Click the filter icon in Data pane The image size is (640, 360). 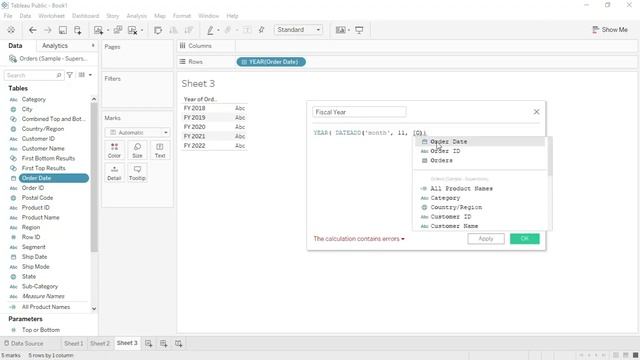click(x=70, y=75)
